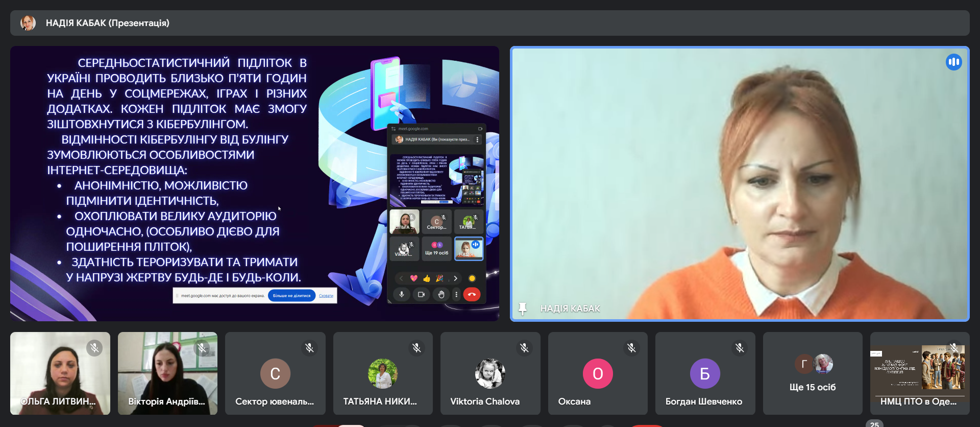Open three-dot more options beside hang-up button

point(456,294)
